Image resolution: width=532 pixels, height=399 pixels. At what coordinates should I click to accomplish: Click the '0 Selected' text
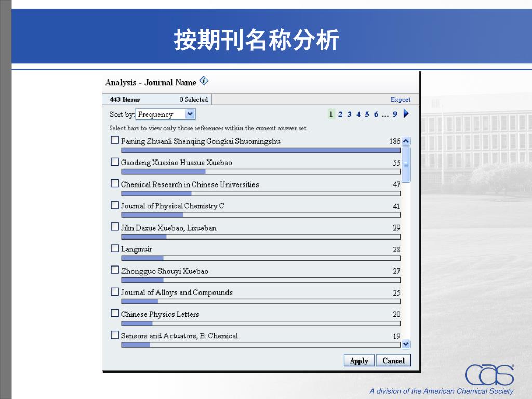[x=193, y=99]
